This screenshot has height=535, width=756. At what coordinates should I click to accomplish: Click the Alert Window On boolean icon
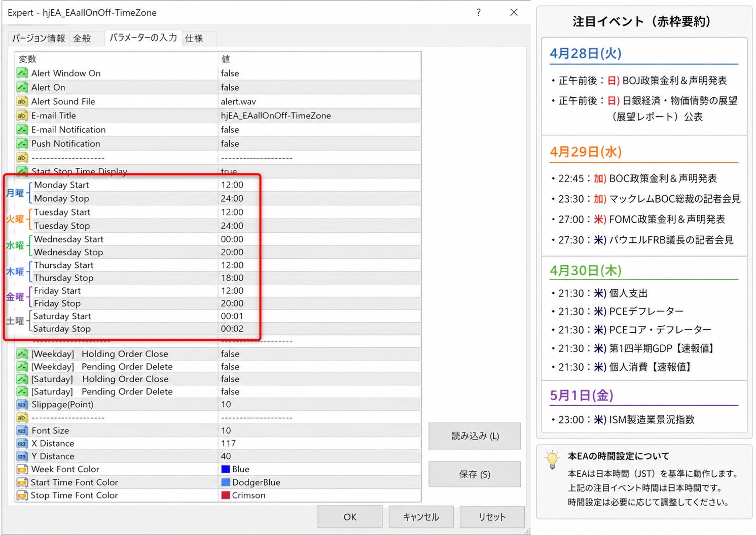click(x=22, y=74)
